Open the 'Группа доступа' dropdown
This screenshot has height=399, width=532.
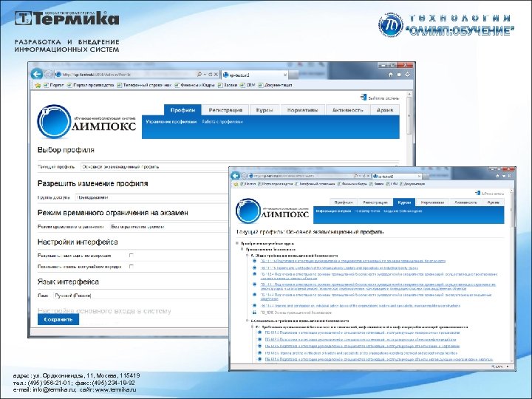[x=152, y=197]
